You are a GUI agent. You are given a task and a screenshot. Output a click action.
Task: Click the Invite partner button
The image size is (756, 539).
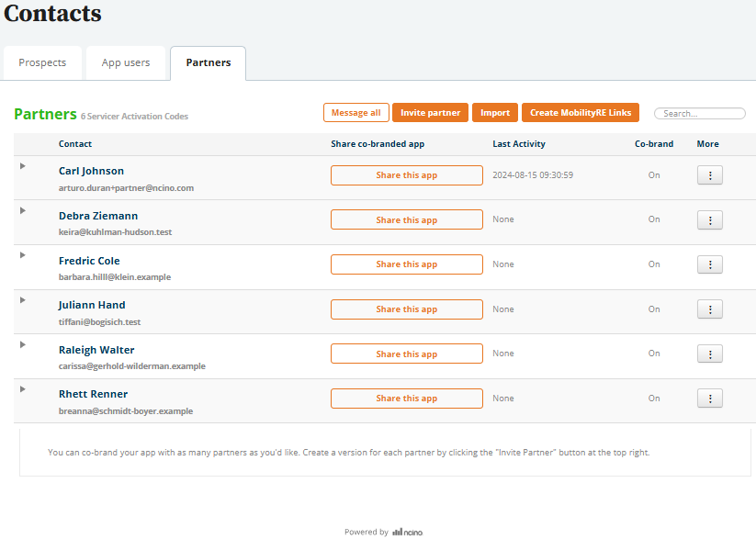click(x=430, y=113)
